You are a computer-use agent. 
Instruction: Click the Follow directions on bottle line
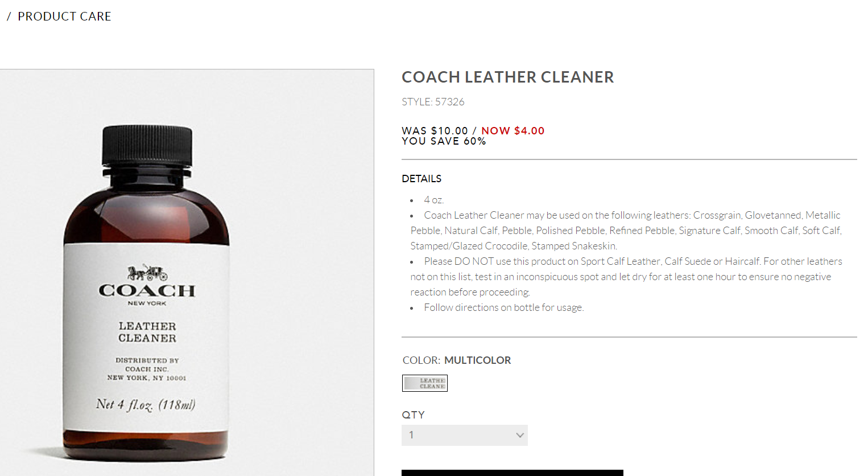point(504,307)
